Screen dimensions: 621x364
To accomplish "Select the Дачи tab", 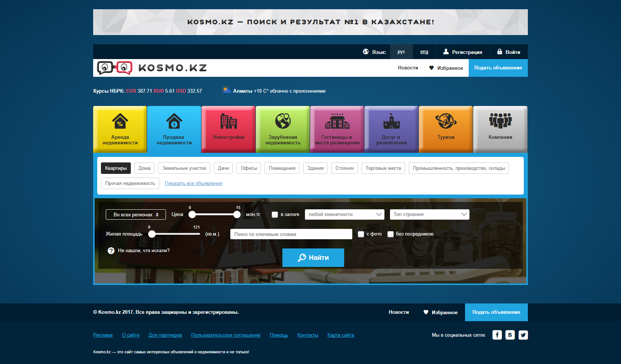I will point(223,168).
